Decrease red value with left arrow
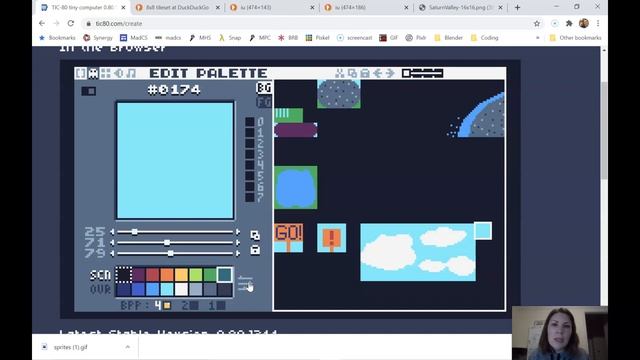This screenshot has width=640, height=360. (x=112, y=232)
